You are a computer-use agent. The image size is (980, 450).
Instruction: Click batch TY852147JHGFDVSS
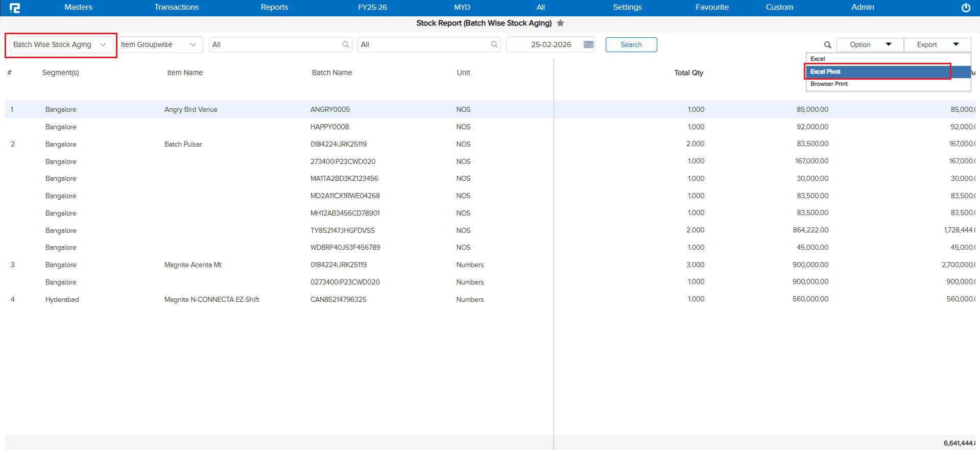[x=343, y=230]
